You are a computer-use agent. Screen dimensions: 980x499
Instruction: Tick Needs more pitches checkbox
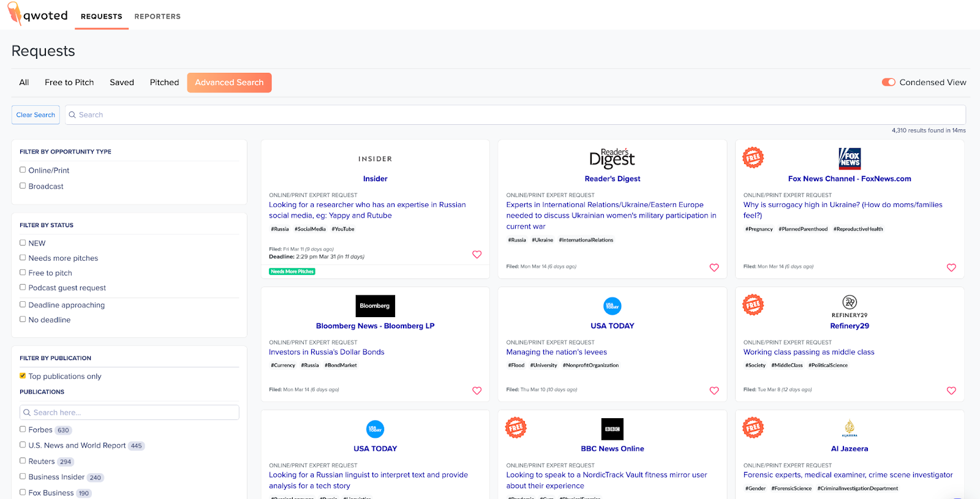point(23,258)
